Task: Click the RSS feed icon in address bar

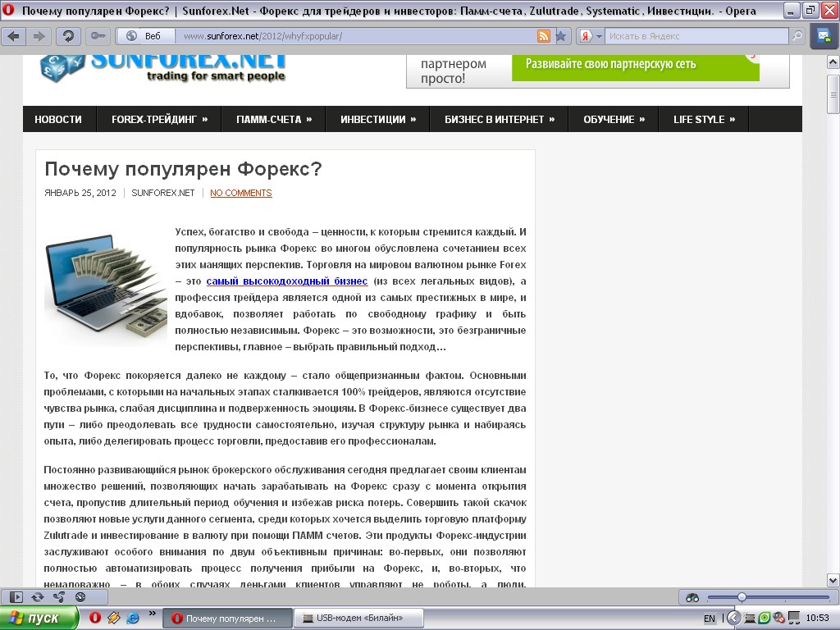Action: [x=542, y=36]
